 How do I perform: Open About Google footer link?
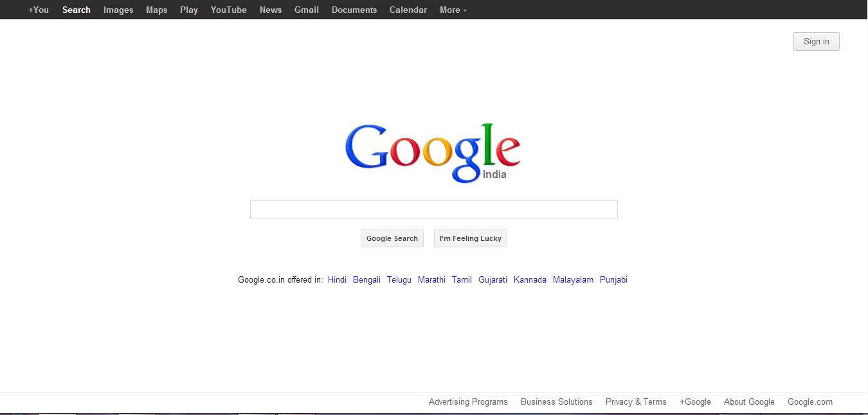[749, 402]
